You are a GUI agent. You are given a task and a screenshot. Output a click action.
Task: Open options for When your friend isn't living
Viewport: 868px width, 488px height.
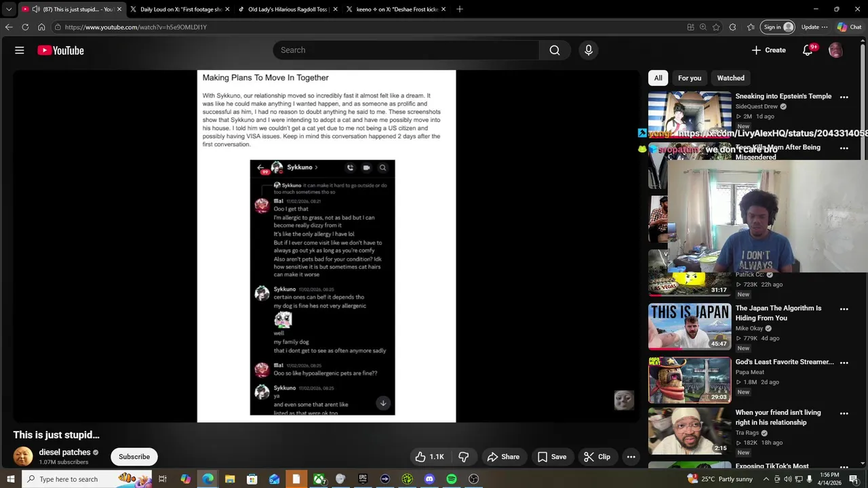(x=844, y=413)
